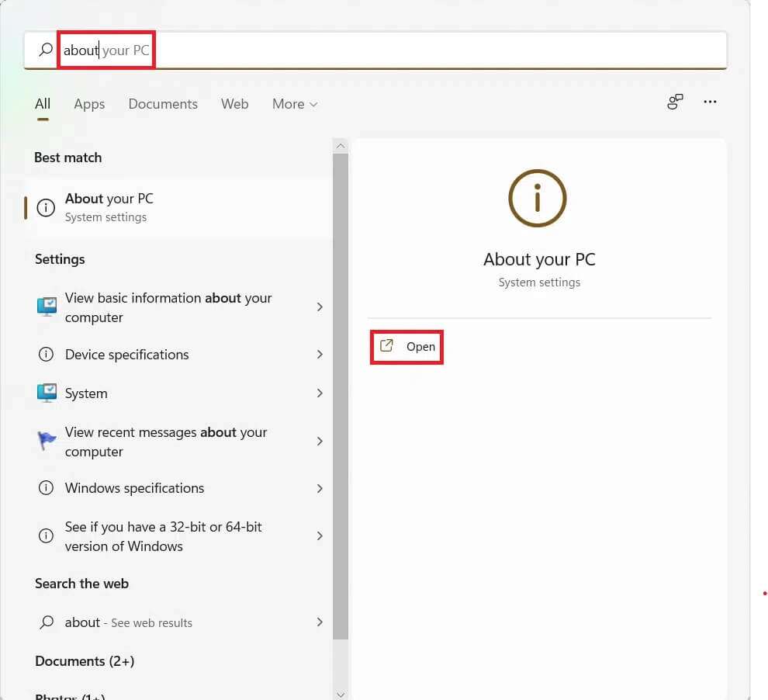
Task: Click the search box with the text about
Action: 375,50
